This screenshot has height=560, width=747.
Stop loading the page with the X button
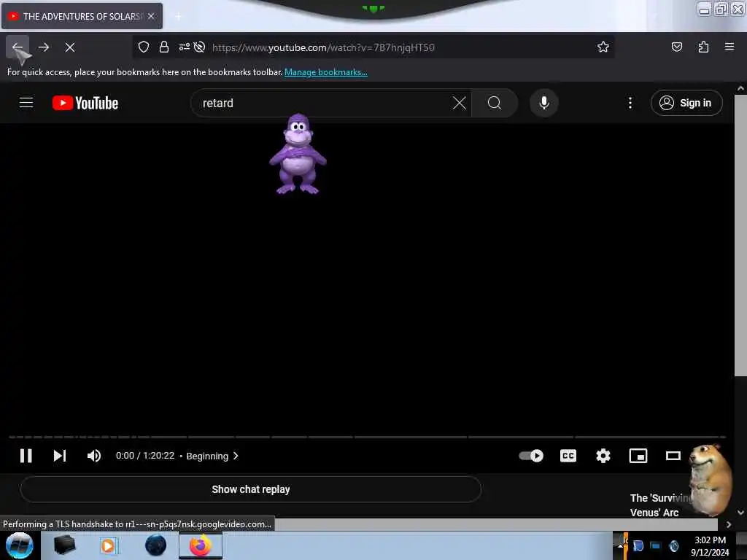pos(70,47)
